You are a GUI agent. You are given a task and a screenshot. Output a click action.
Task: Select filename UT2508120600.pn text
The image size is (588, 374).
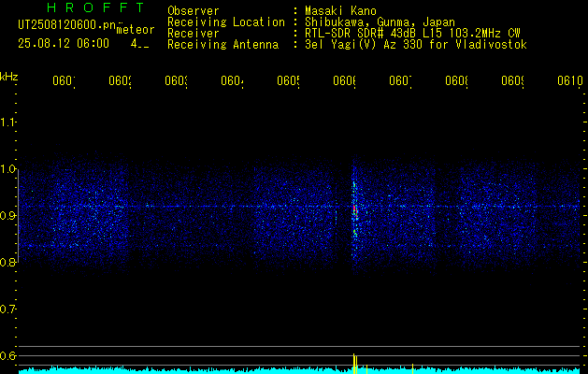coord(67,25)
